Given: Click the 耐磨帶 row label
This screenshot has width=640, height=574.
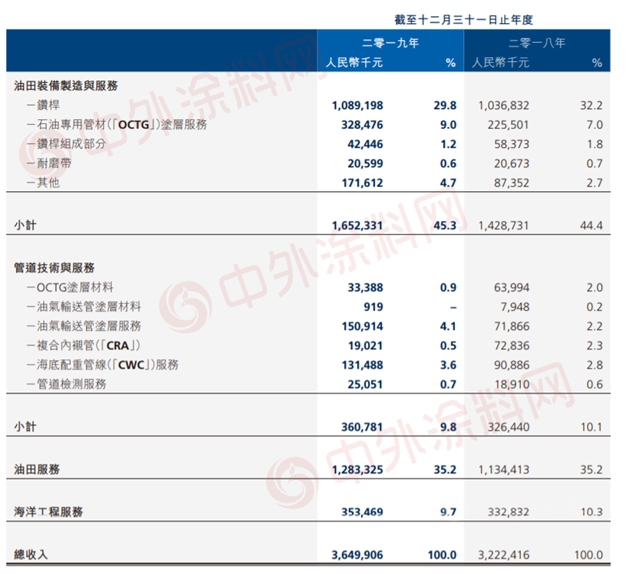Looking at the screenshot, I should coord(49,163).
